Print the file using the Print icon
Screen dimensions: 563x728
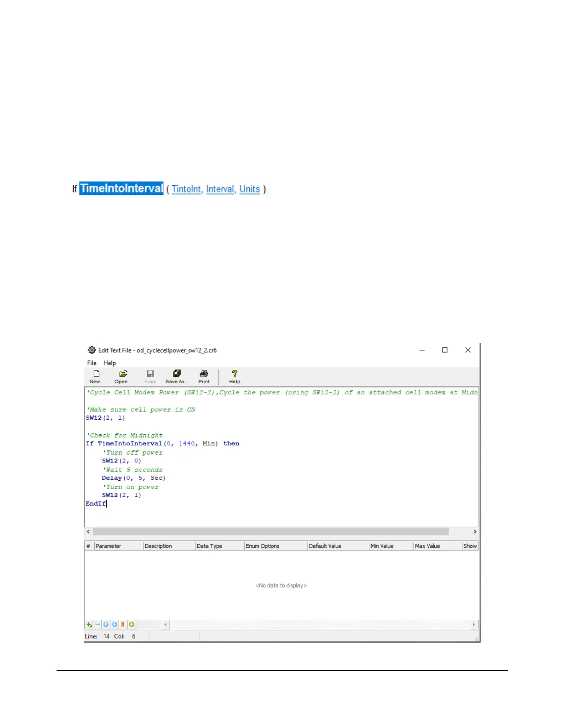204,376
